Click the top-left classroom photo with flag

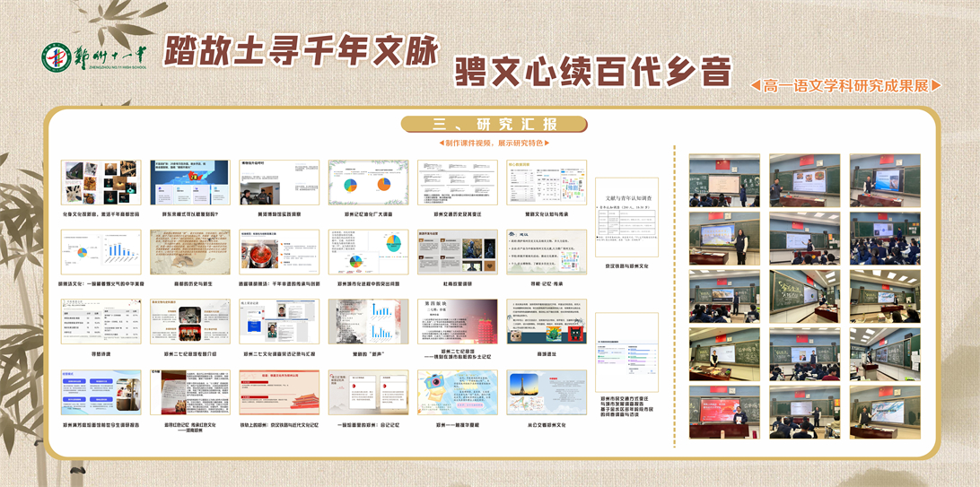pos(724,180)
